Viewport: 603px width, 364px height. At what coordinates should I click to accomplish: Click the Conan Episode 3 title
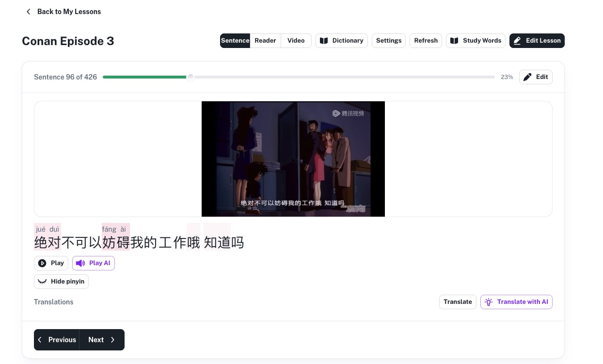[x=68, y=41]
